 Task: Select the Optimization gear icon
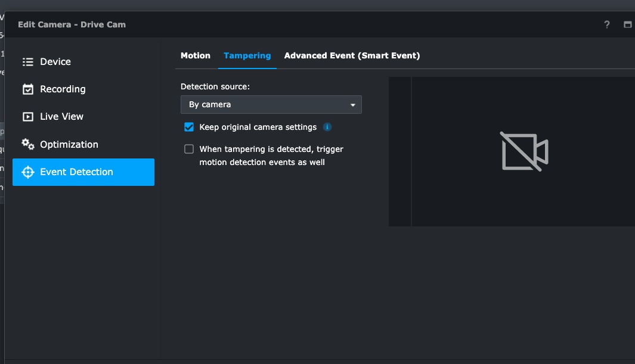click(x=27, y=144)
